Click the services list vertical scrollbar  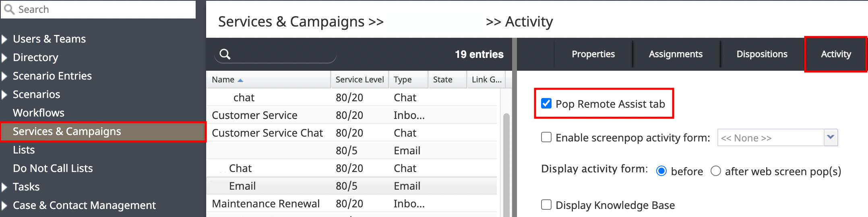click(x=506, y=165)
